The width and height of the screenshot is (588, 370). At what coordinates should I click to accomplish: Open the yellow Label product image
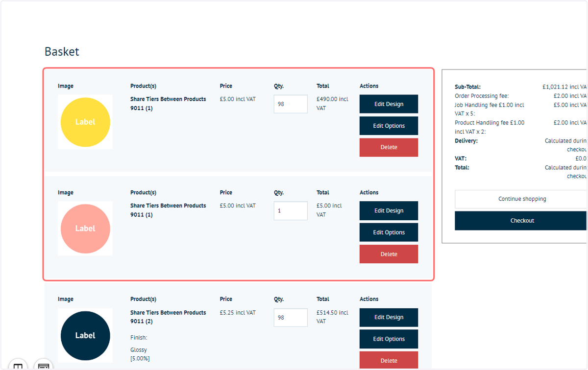tap(85, 122)
